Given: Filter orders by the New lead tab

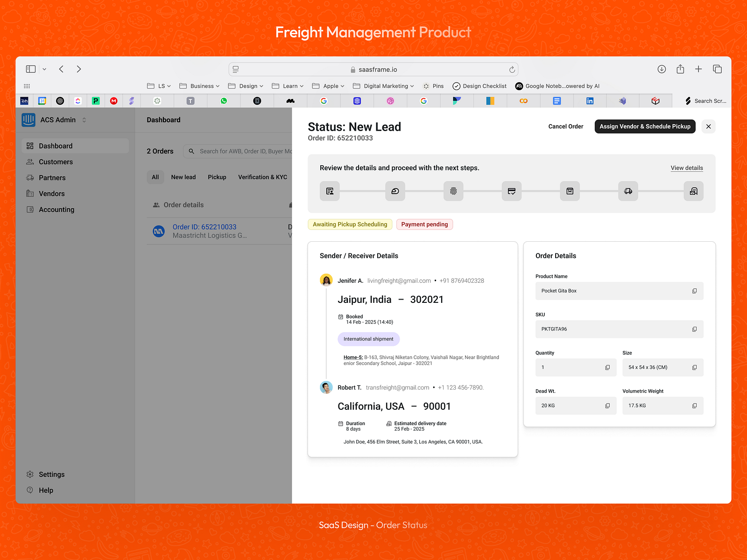Looking at the screenshot, I should point(183,177).
